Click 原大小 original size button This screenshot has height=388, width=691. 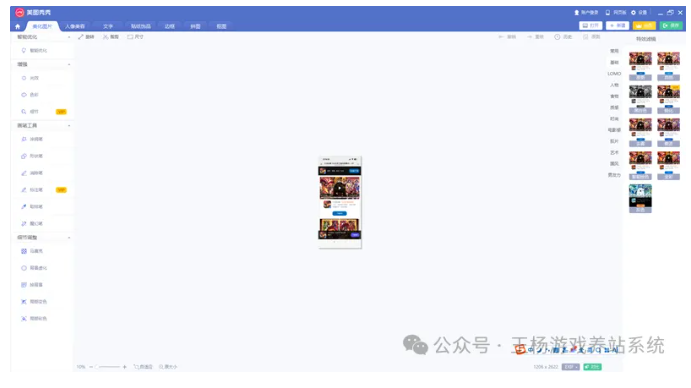tap(168, 367)
